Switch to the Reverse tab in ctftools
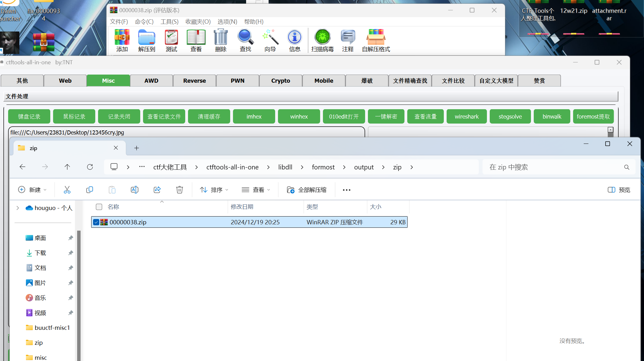644x361 pixels. click(194, 80)
